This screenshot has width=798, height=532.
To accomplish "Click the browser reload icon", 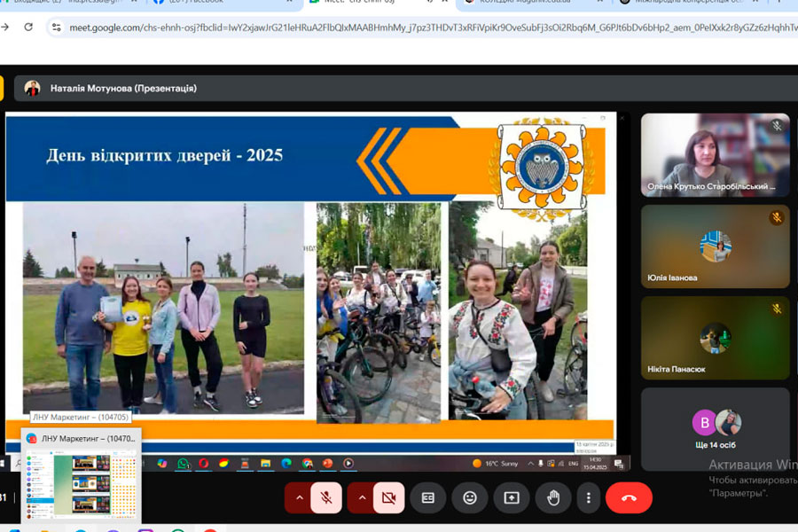I will coord(28,27).
